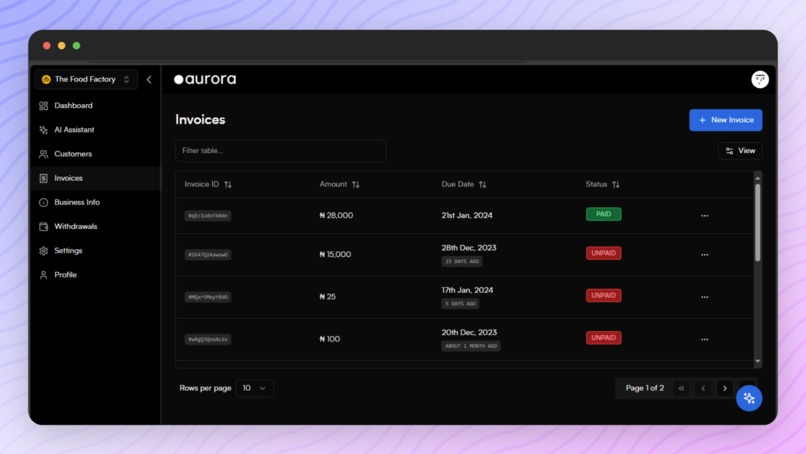Click the 20th Dec, 2023 due date

click(469, 332)
